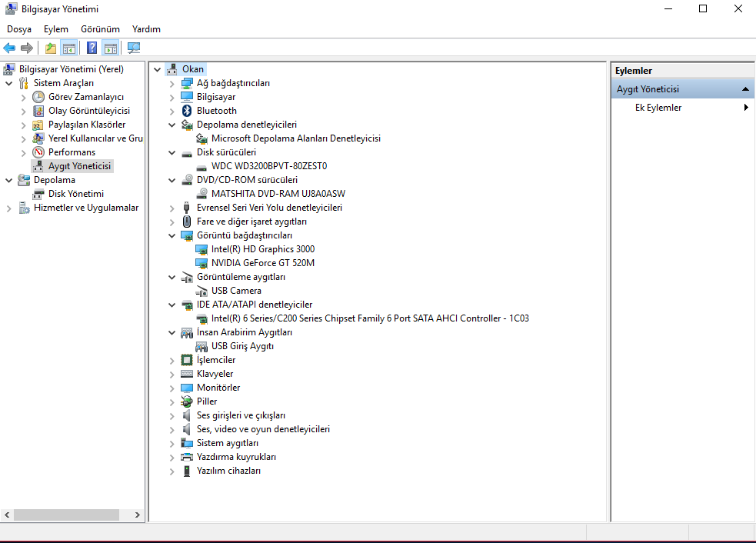Click the Disk Yönetimi icon
Viewport: 756px width, 543px height.
point(38,194)
